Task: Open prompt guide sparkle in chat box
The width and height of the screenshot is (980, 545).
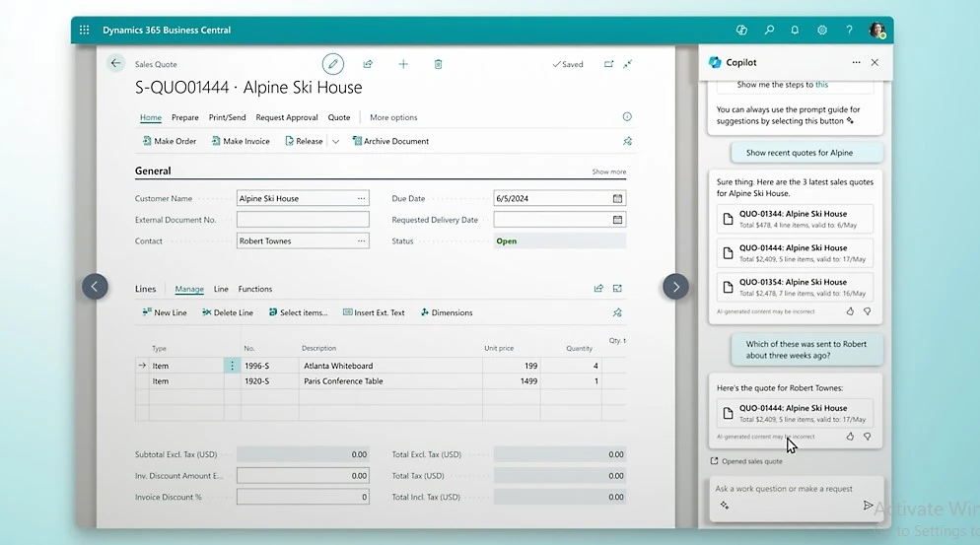Action: point(725,505)
